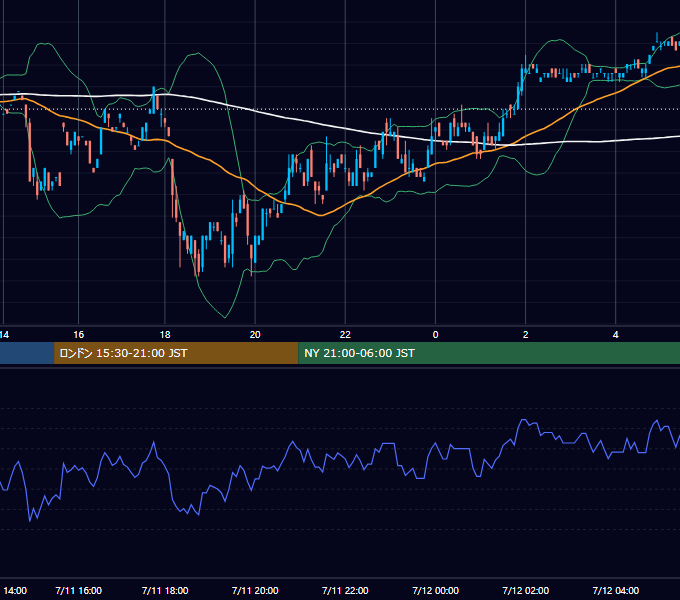The width and height of the screenshot is (680, 600).
Task: Click the hour label 20 on the price chart axis
Action: [x=255, y=335]
